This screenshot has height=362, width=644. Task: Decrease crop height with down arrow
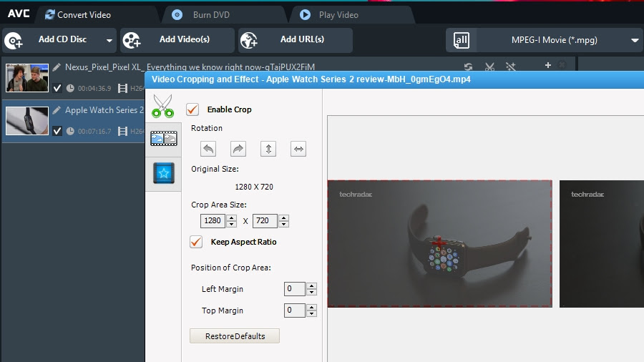(x=283, y=224)
